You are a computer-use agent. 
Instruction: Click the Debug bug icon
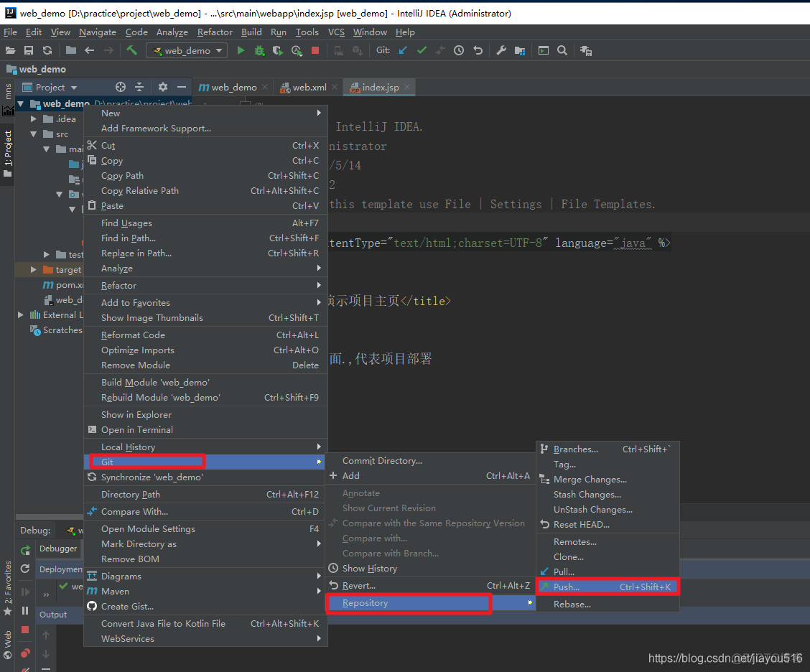[x=259, y=51]
